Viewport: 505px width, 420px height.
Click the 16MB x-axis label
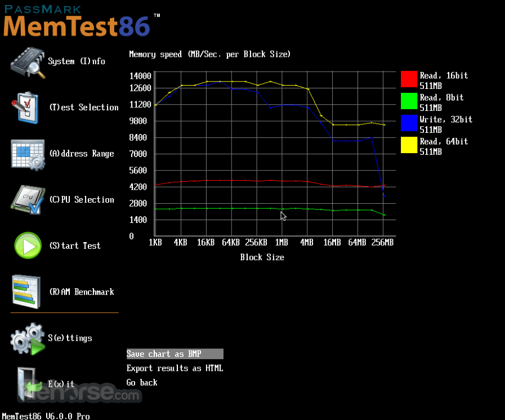pyautogui.click(x=332, y=242)
